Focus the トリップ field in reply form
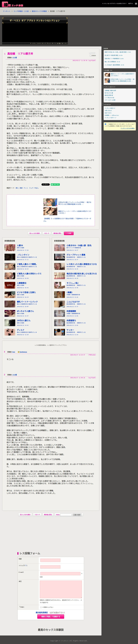 [50, 567]
